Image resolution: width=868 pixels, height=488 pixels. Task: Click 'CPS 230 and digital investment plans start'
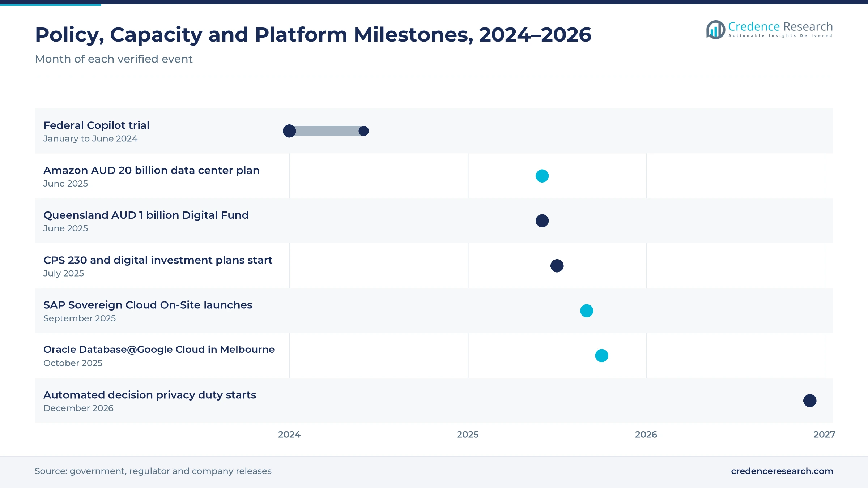click(x=158, y=260)
